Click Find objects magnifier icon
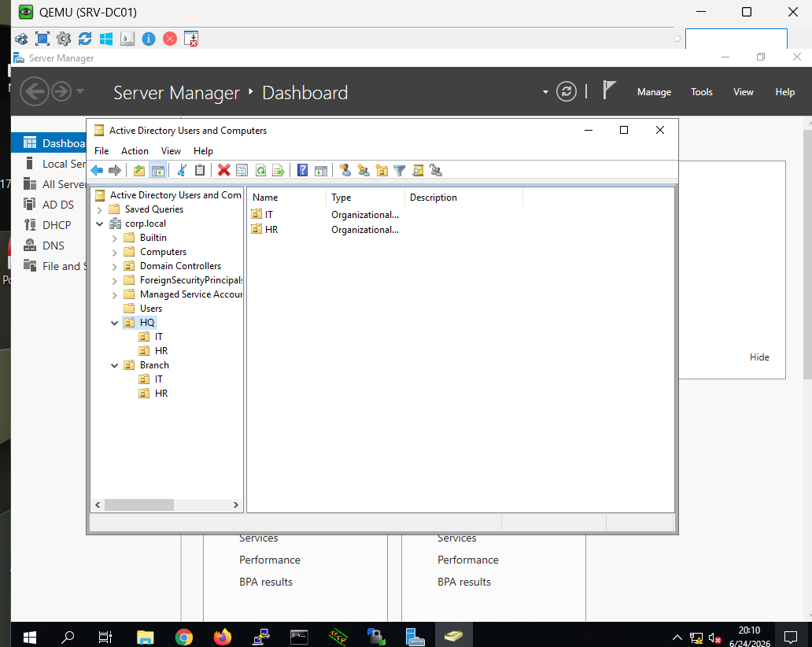The width and height of the screenshot is (812, 647). (x=418, y=171)
